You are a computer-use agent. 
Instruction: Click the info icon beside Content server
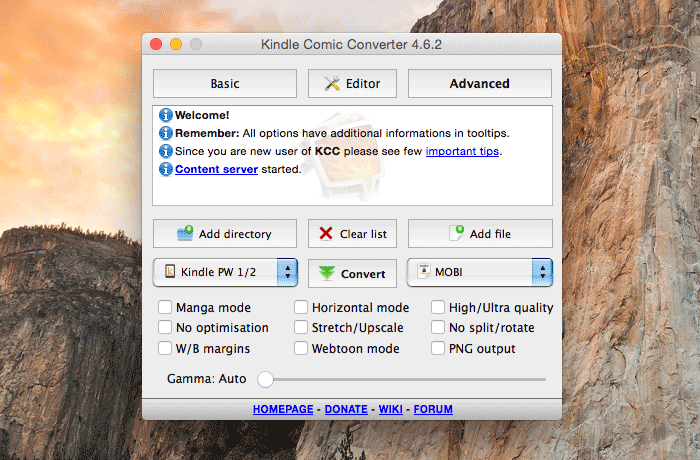(x=166, y=169)
